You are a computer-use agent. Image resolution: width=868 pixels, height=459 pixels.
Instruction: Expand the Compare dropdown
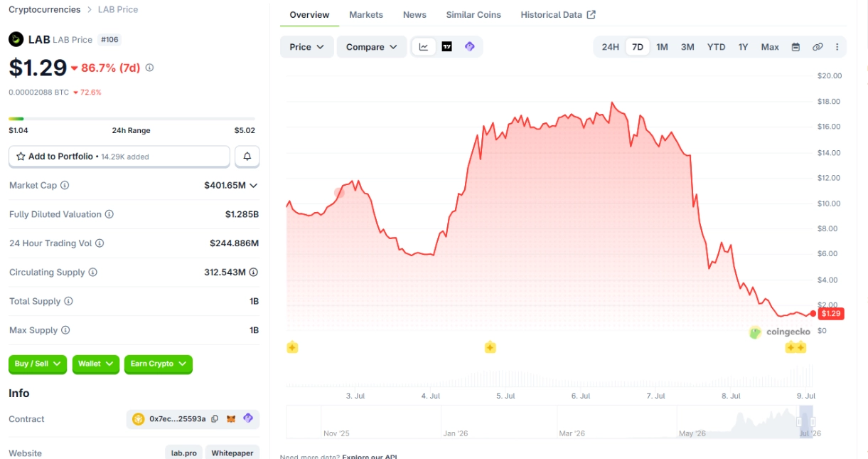372,47
